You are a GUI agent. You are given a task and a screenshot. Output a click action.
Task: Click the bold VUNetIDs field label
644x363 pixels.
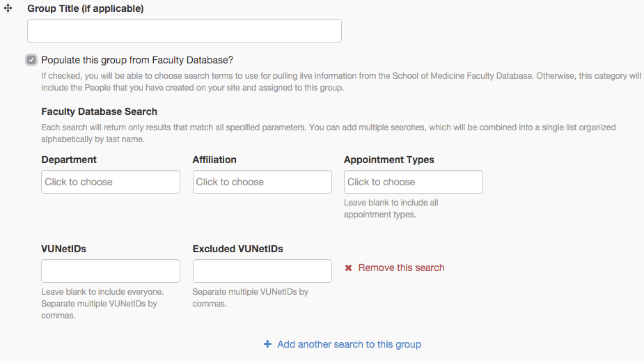coord(63,249)
